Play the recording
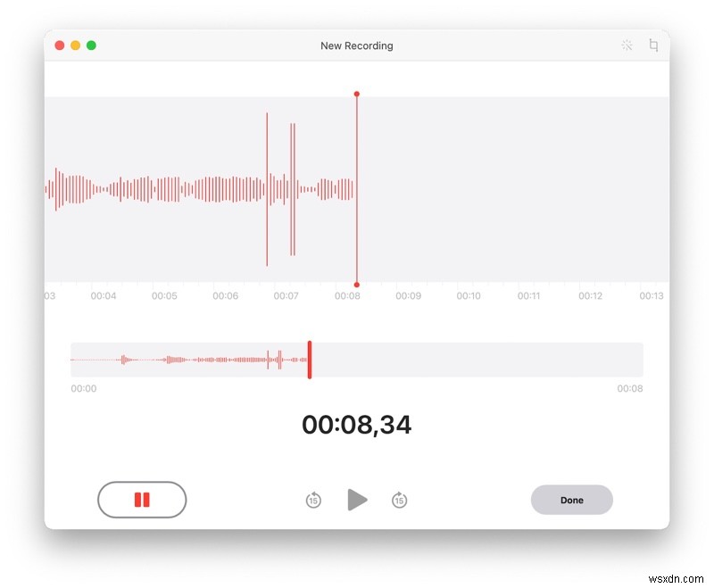The height and width of the screenshot is (588, 714). pyautogui.click(x=357, y=500)
